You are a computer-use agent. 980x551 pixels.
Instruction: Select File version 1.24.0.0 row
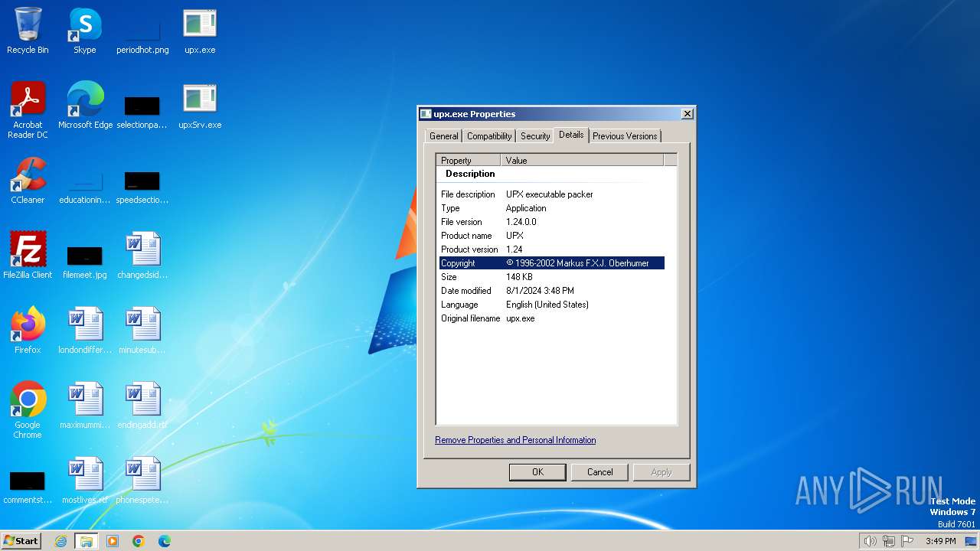tap(552, 222)
